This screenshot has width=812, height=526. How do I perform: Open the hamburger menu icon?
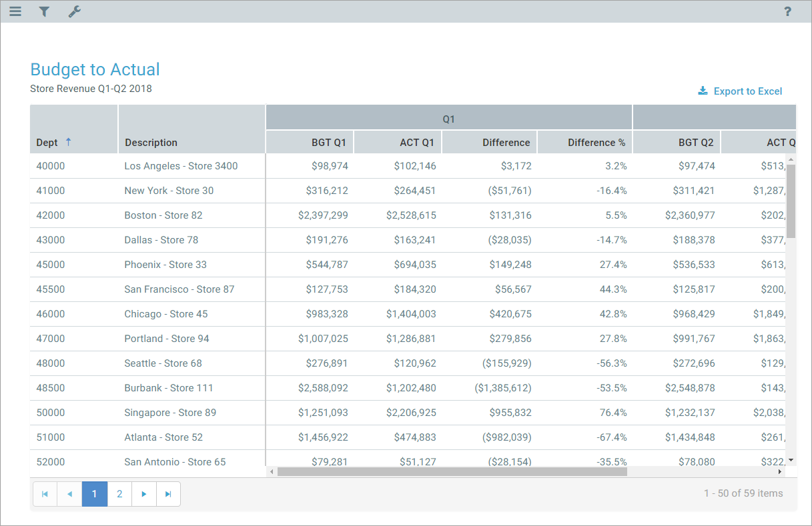pyautogui.click(x=15, y=11)
